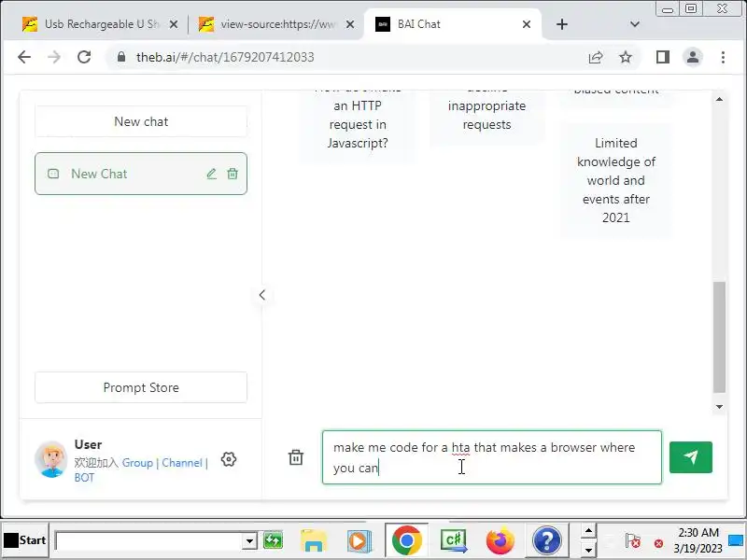Image resolution: width=747 pixels, height=560 pixels.
Task: Click the taskbar scroll down arrow
Action: [589, 550]
